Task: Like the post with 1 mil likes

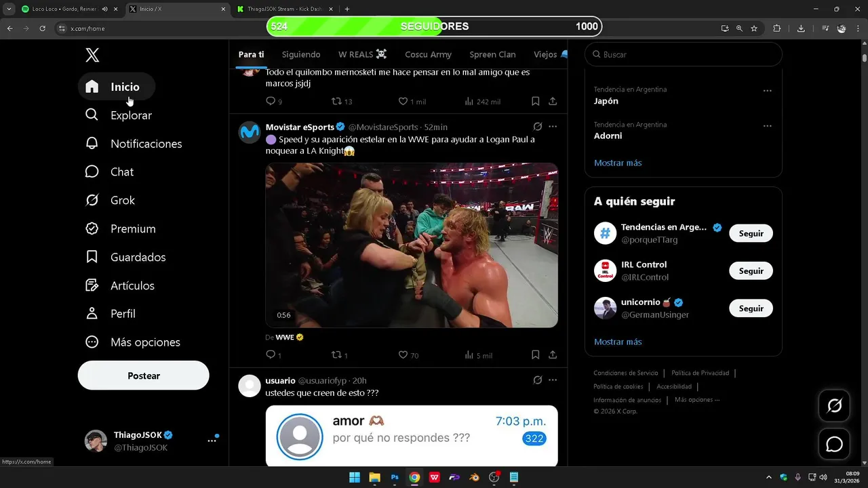Action: (x=403, y=101)
